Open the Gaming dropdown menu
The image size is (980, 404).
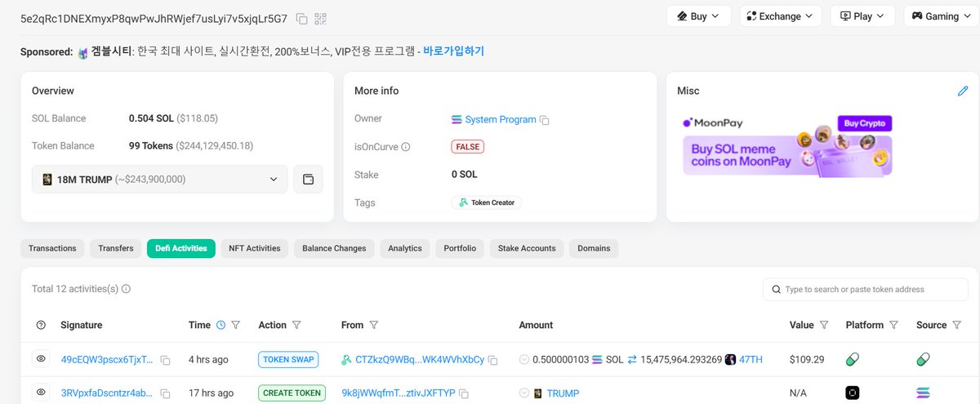point(941,16)
